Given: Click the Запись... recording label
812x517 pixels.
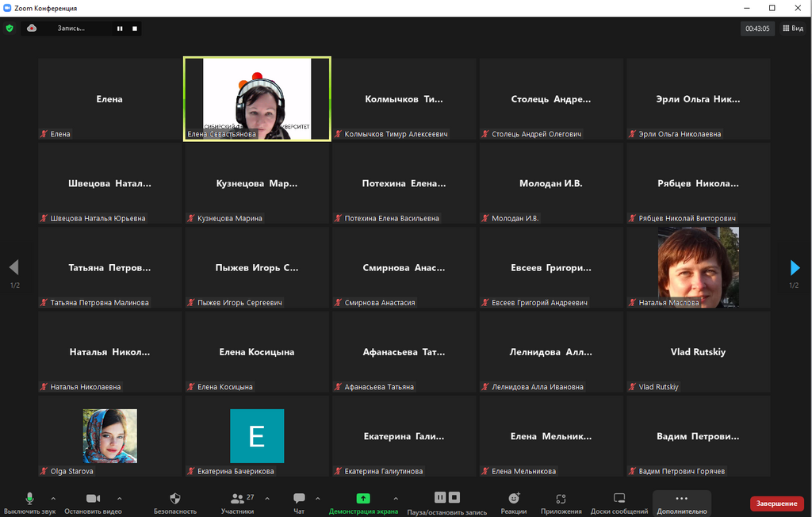Looking at the screenshot, I should [x=71, y=28].
